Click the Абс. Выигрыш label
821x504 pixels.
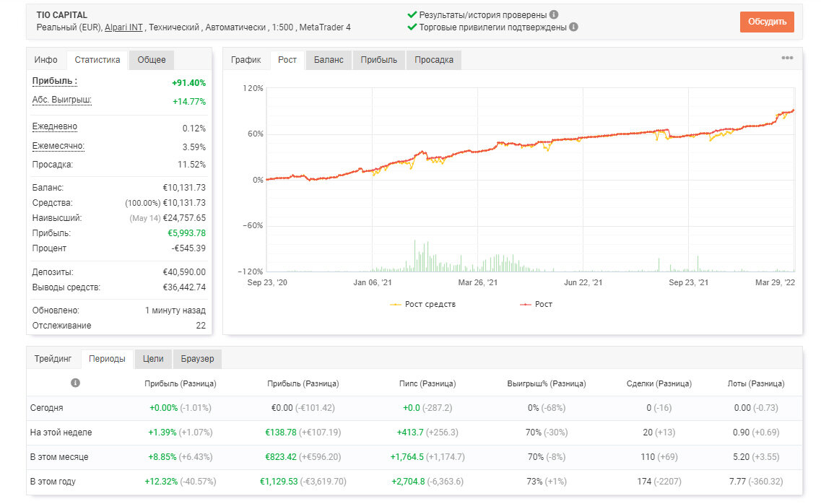(x=62, y=100)
